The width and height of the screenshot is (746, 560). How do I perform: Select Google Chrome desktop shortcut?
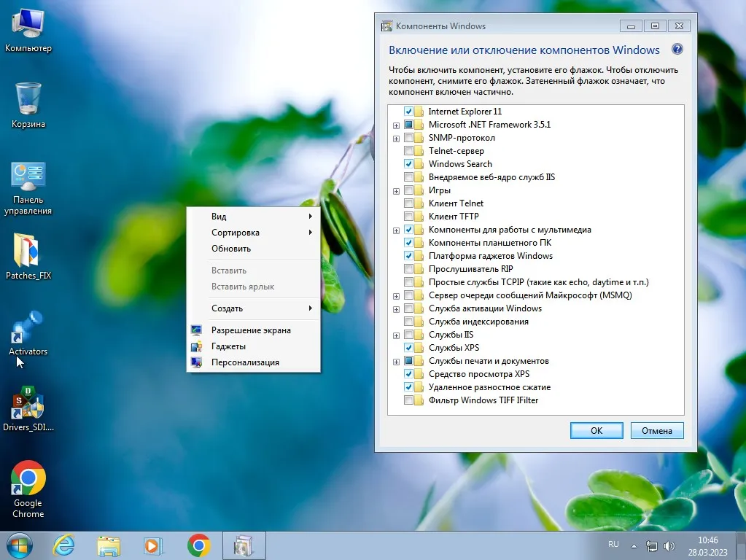[28, 489]
